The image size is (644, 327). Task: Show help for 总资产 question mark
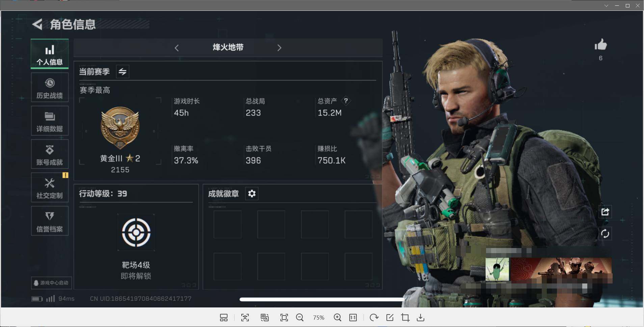pos(346,101)
